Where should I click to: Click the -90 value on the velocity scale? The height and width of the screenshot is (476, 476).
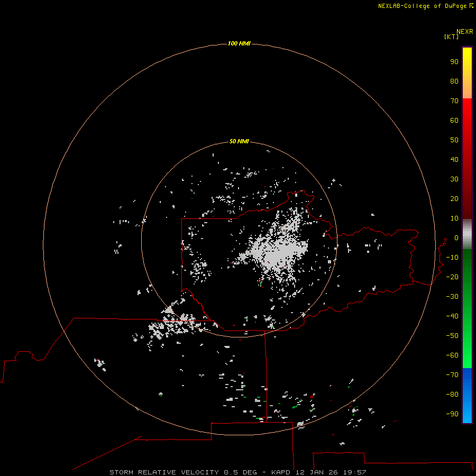coord(452,414)
